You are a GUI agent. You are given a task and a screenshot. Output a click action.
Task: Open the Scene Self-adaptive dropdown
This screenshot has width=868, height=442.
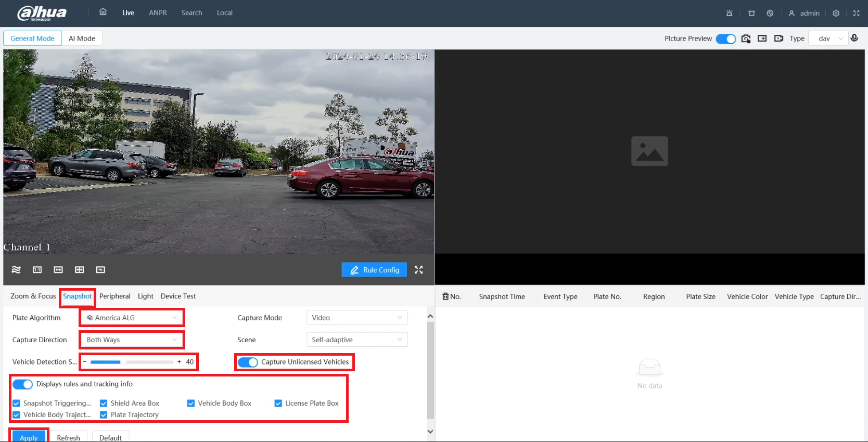click(x=356, y=340)
